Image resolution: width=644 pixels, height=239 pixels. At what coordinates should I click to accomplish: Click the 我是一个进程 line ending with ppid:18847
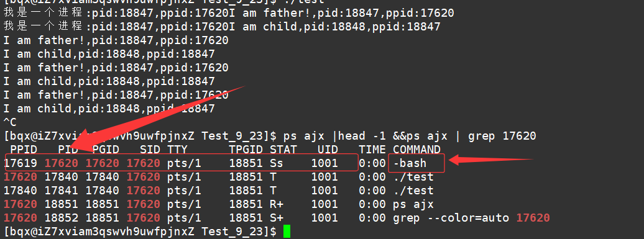(x=222, y=27)
